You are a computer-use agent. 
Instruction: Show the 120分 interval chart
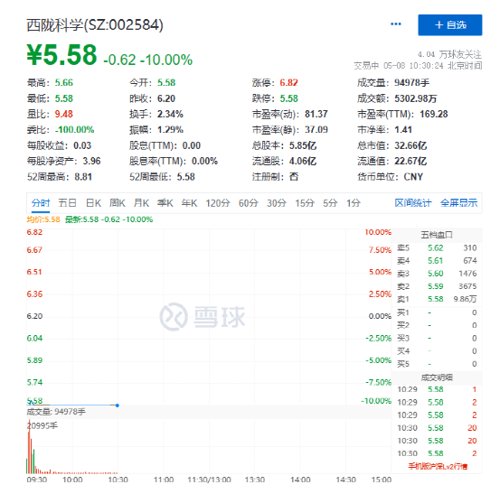coord(218,203)
